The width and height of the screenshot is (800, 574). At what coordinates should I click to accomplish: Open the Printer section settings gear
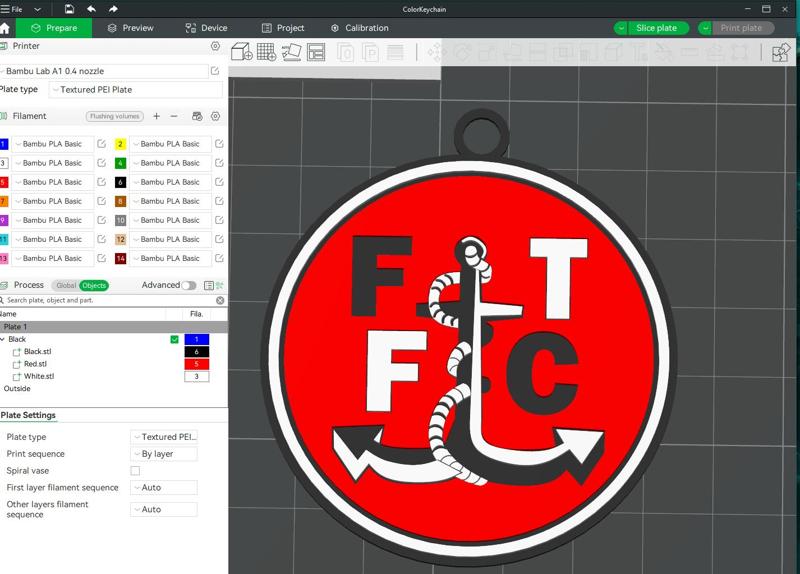point(215,46)
